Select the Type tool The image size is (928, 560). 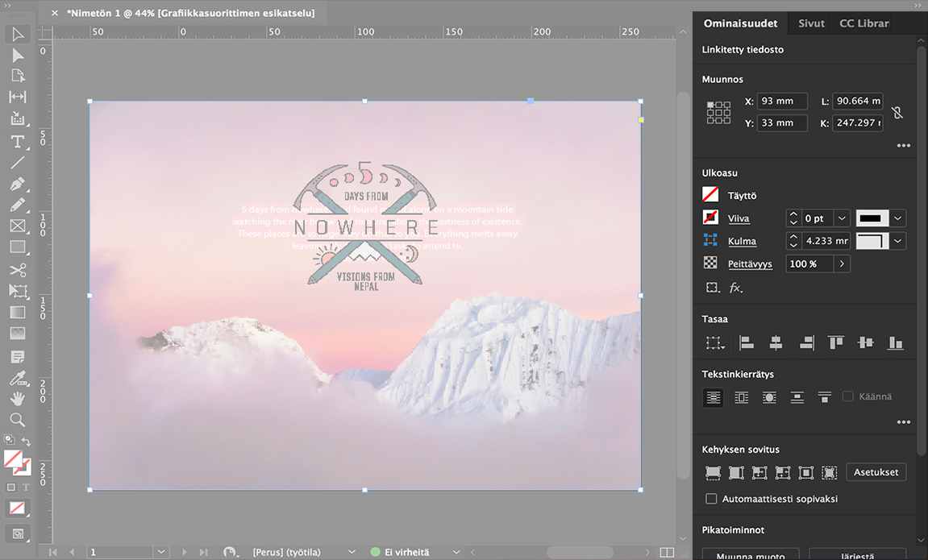[x=17, y=142]
